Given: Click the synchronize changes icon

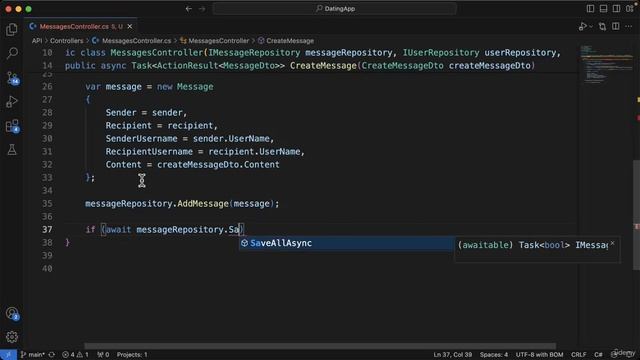Looking at the screenshot, I should [x=52, y=355].
